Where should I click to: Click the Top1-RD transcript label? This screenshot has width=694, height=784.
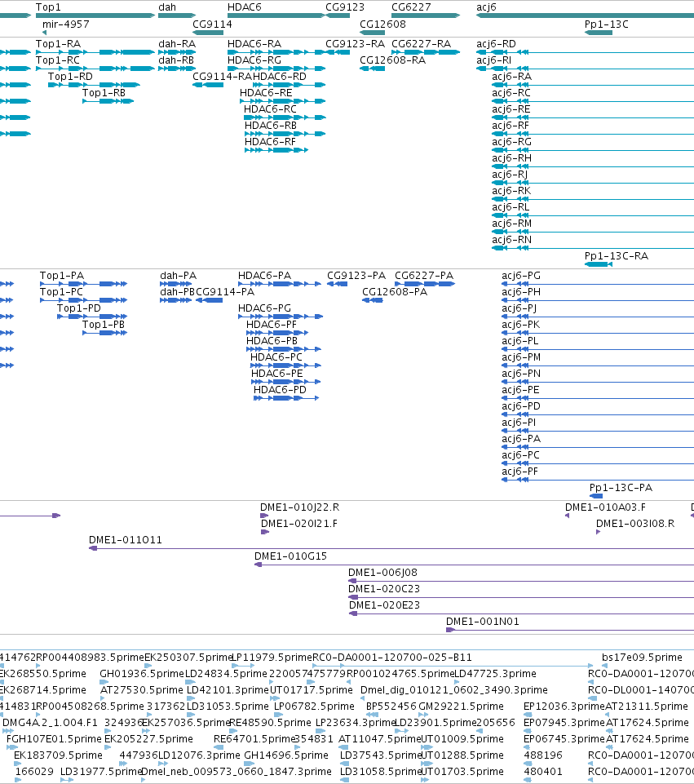click(70, 77)
